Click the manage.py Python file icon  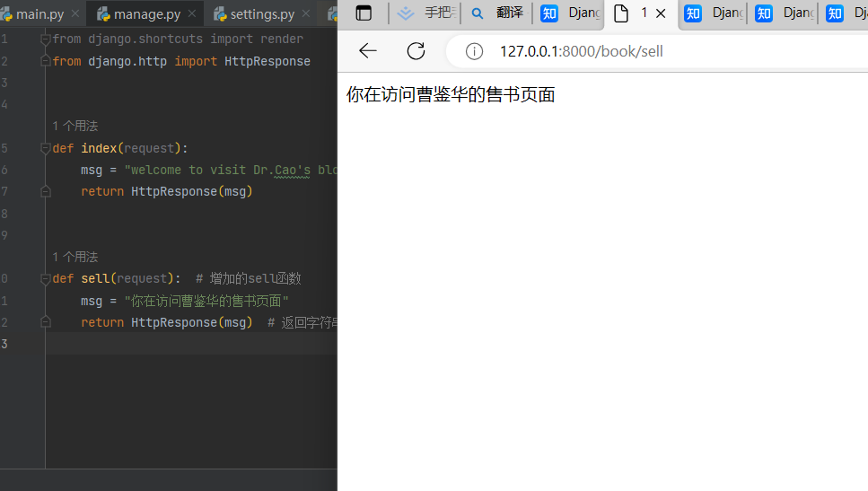(x=103, y=13)
